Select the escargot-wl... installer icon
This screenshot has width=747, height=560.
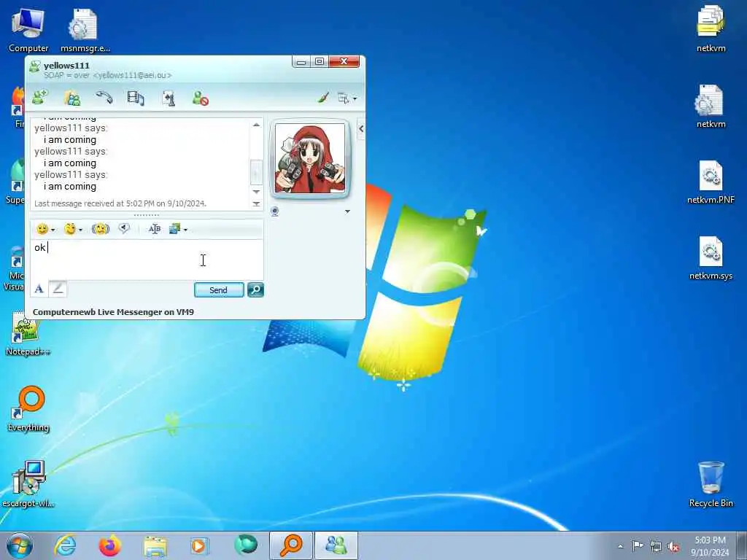coord(28,484)
